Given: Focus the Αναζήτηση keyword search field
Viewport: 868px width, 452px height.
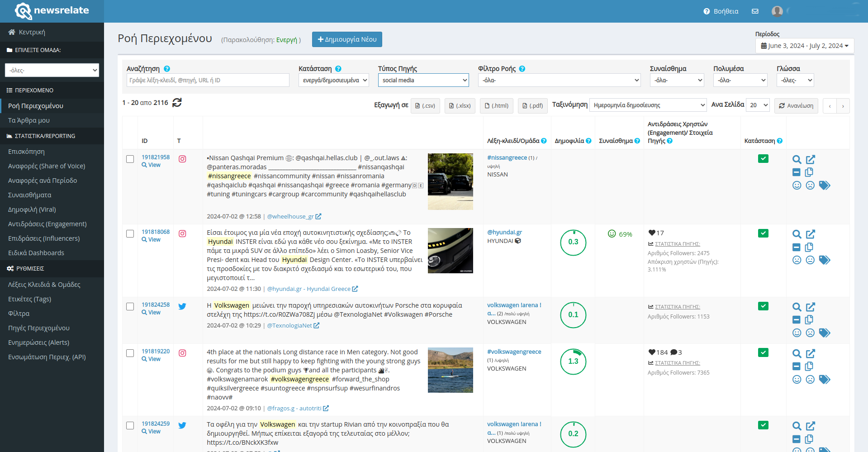Looking at the screenshot, I should [x=208, y=80].
